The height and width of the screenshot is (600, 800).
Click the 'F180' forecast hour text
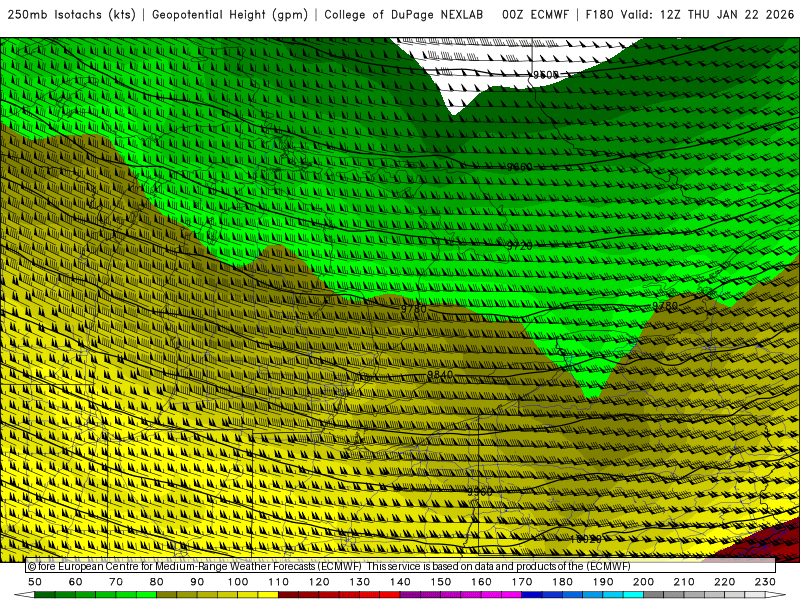[599, 15]
